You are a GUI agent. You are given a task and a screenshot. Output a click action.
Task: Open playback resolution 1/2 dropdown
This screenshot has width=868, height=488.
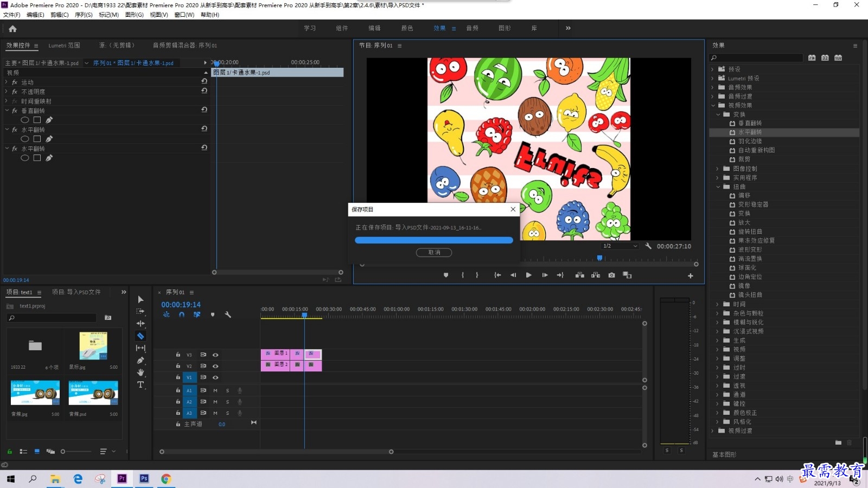tap(620, 246)
